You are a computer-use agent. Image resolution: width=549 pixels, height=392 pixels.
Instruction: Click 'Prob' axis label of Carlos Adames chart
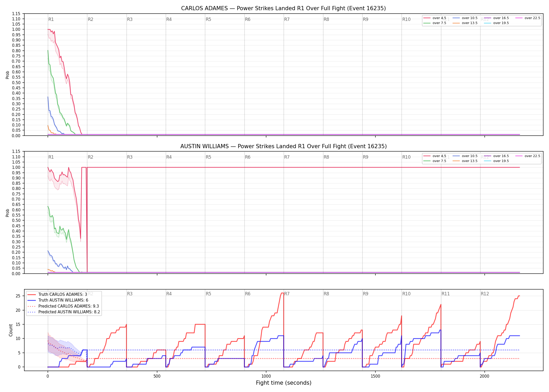[8, 75]
